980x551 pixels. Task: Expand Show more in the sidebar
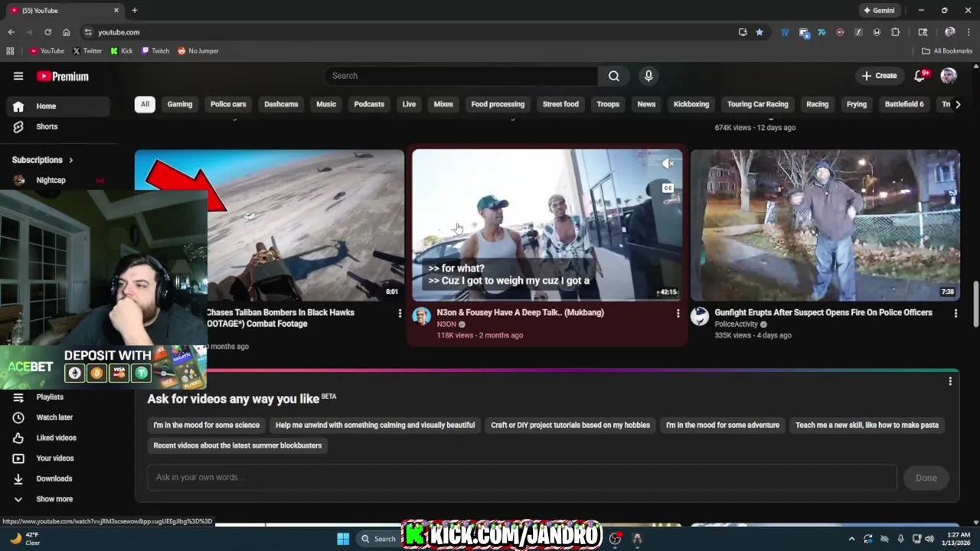[x=60, y=499]
